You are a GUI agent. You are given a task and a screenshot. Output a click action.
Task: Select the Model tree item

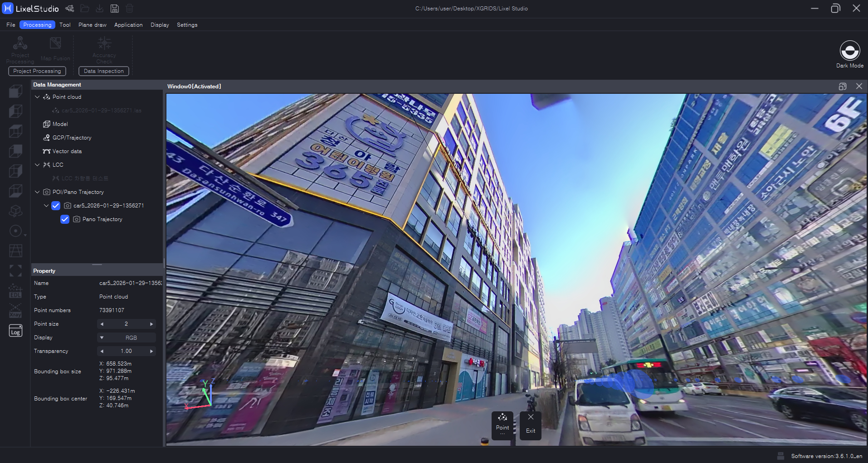point(60,124)
